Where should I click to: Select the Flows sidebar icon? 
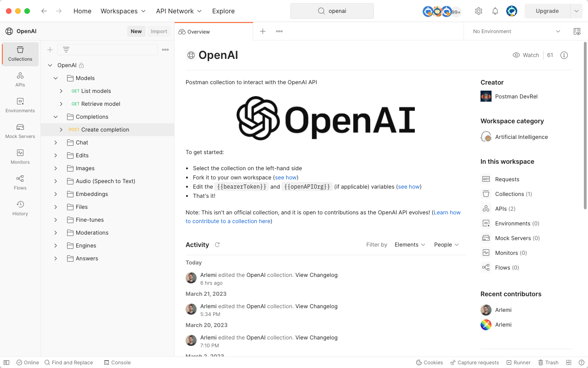[20, 183]
